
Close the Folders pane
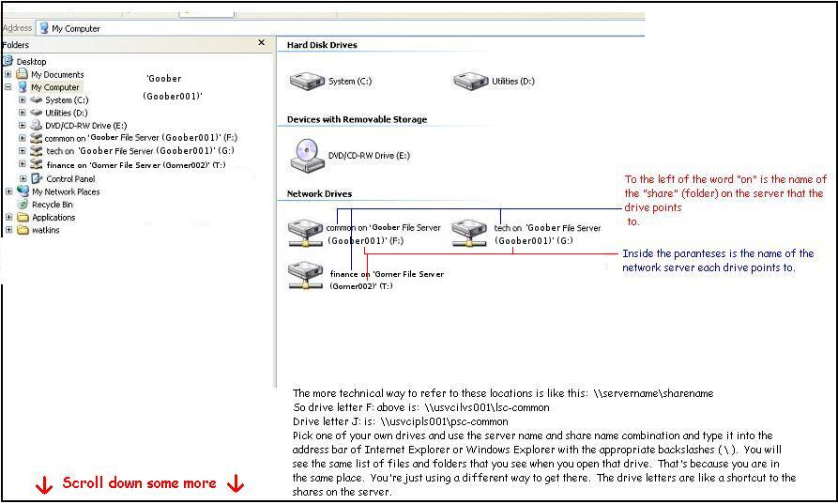[261, 43]
